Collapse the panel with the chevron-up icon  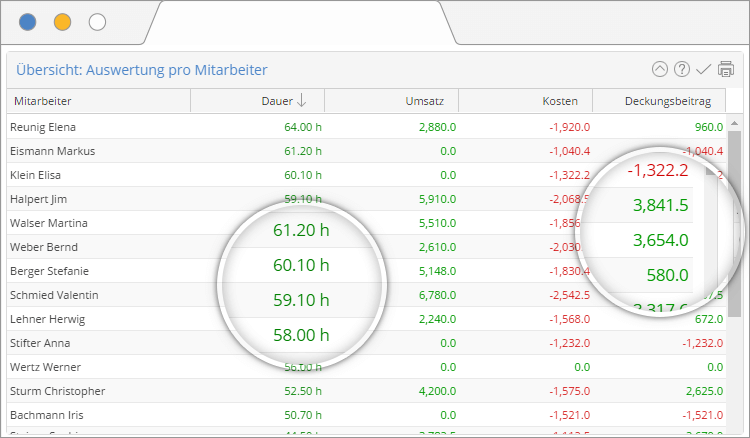(x=659, y=69)
